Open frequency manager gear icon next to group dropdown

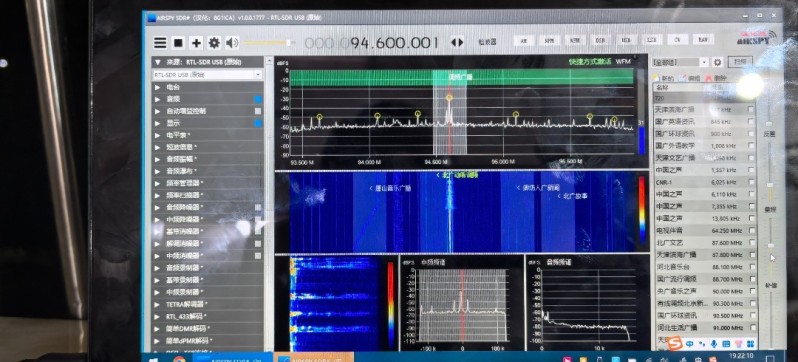point(718,62)
